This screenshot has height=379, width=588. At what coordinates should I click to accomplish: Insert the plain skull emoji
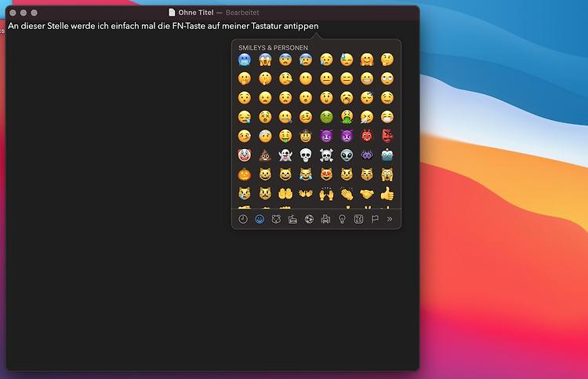pyautogui.click(x=306, y=155)
